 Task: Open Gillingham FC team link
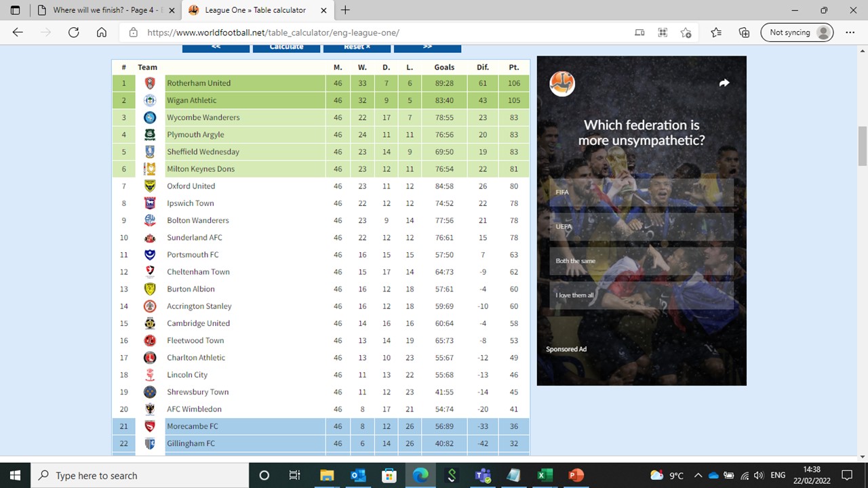pos(191,444)
